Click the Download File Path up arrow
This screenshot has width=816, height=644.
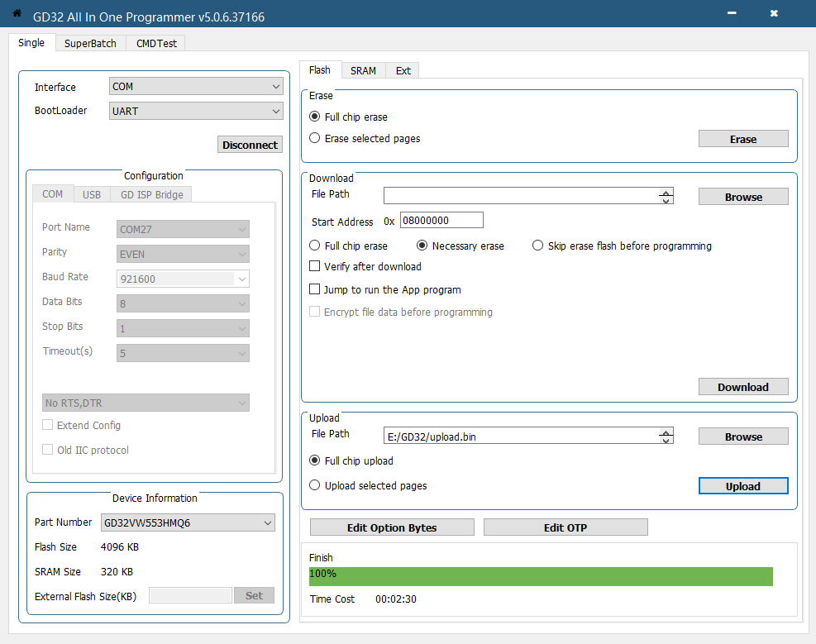666,192
